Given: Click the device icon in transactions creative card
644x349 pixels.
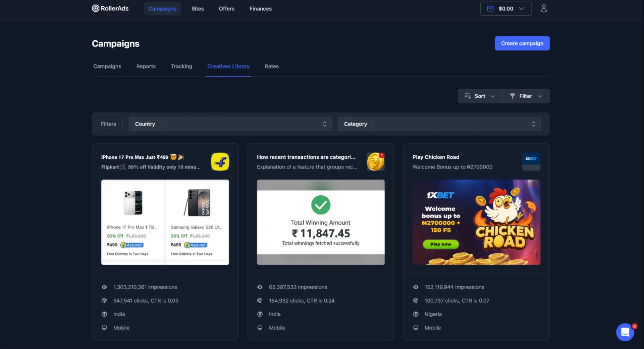Looking at the screenshot, I should pos(260,328).
